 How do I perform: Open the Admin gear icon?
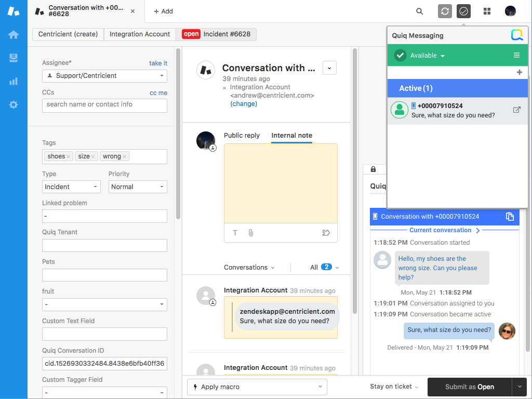point(14,104)
